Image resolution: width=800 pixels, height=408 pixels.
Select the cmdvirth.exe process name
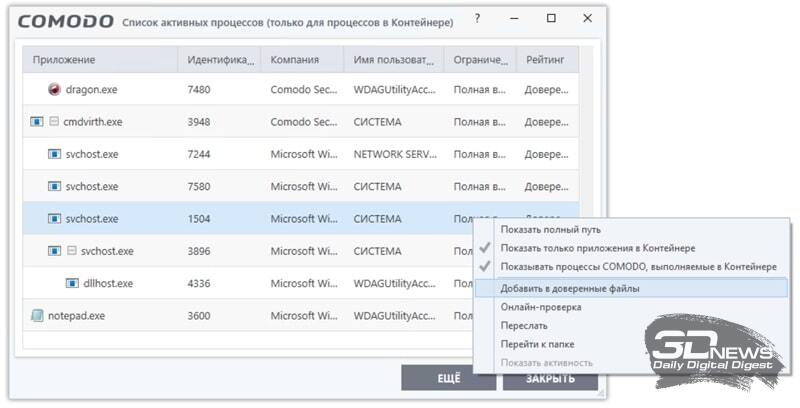[x=93, y=122]
